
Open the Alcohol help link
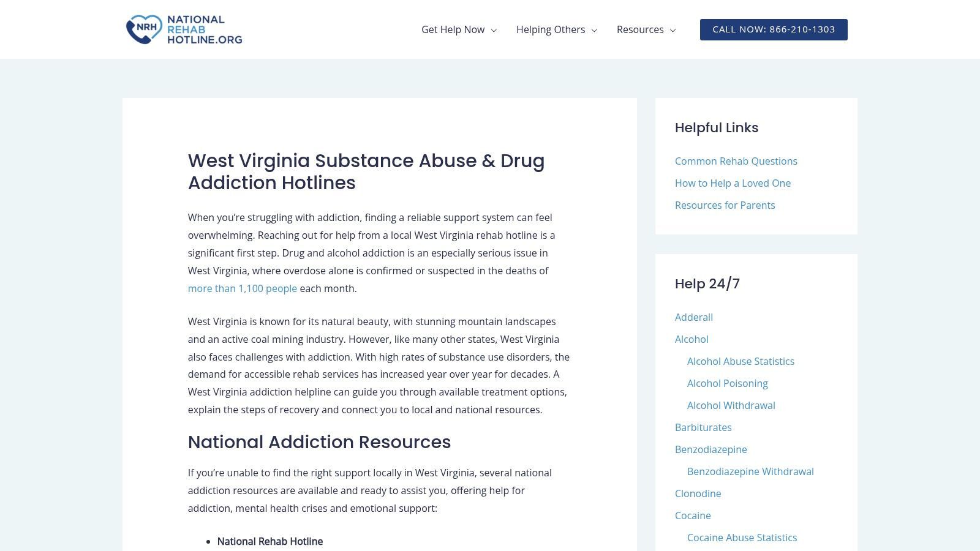tap(692, 339)
